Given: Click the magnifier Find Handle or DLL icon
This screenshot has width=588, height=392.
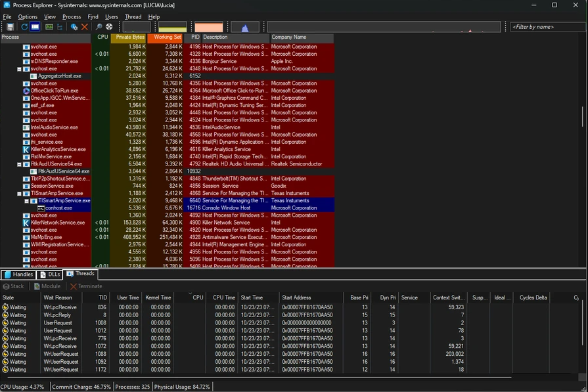Looking at the screenshot, I should tap(99, 27).
